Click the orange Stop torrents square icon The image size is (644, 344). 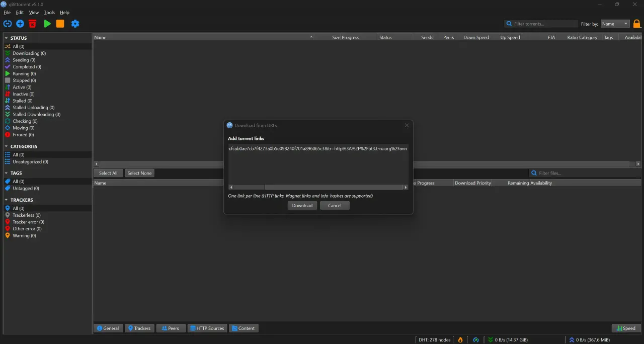[x=60, y=24]
